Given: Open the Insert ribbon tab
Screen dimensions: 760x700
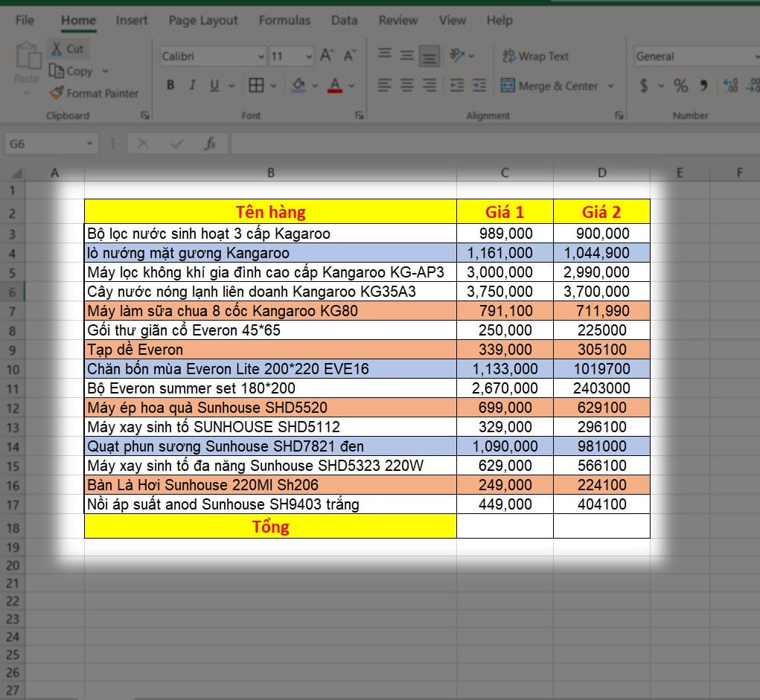Looking at the screenshot, I should pyautogui.click(x=131, y=20).
